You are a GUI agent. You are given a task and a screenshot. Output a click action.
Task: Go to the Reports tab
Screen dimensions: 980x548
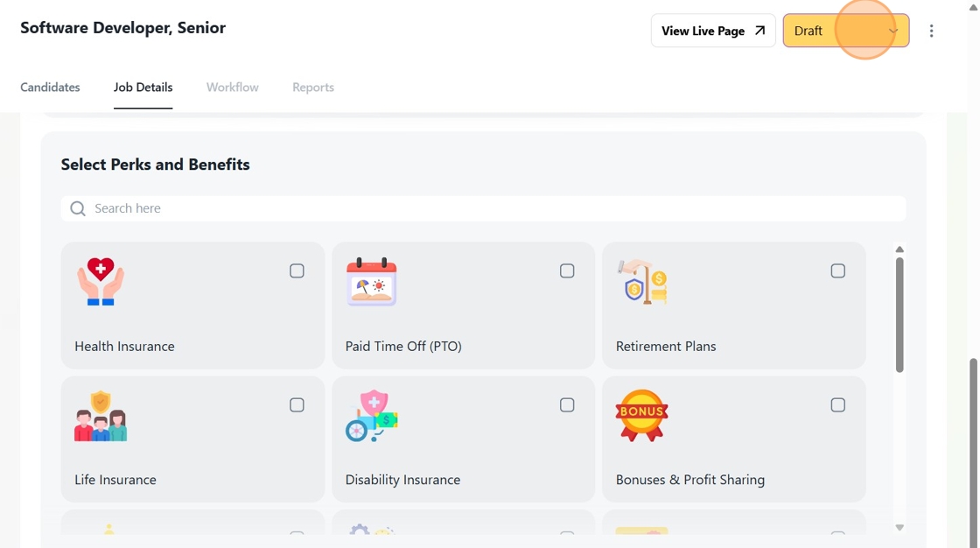coord(313,88)
